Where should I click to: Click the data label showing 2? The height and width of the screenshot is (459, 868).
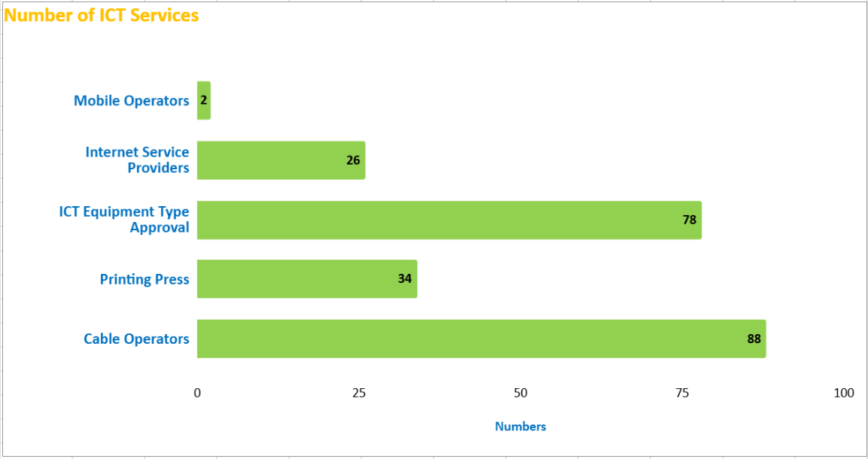203,99
